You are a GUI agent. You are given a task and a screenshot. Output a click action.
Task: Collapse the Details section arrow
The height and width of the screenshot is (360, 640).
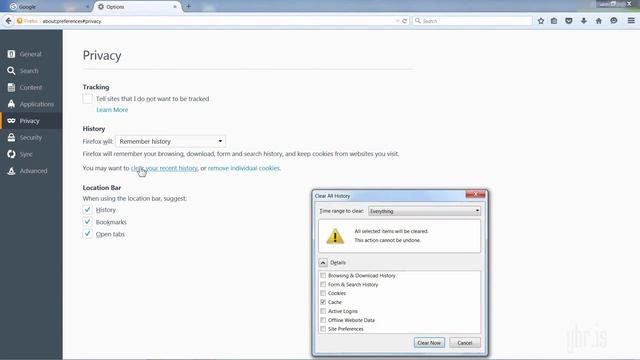[x=323, y=262]
